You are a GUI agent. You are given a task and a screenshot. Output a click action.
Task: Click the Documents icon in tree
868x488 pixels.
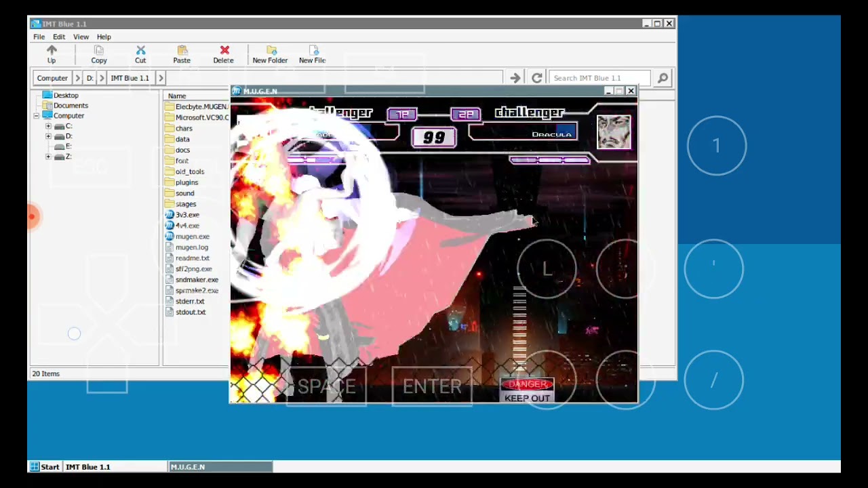click(x=47, y=106)
